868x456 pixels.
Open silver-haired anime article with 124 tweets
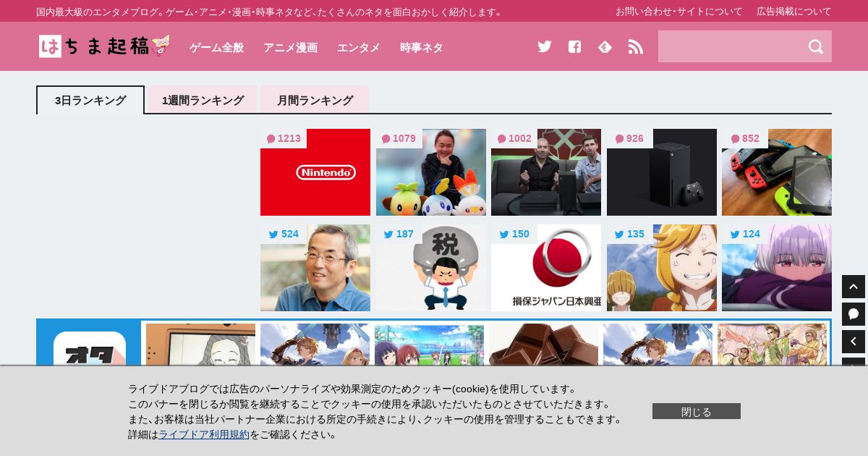pos(777,268)
